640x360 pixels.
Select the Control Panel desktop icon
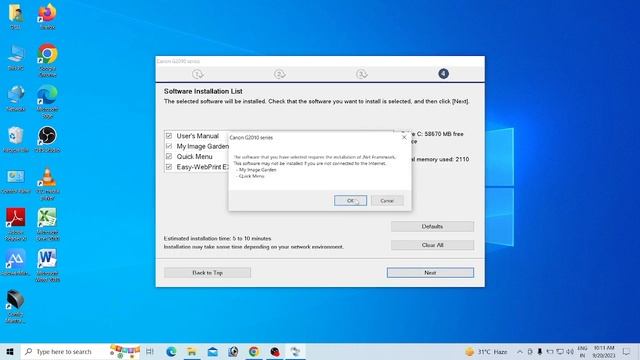pos(16,180)
